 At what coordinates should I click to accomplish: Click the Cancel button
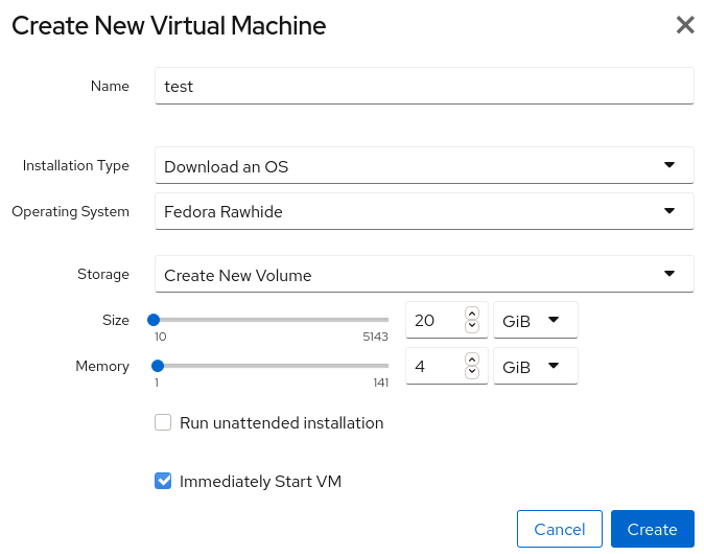click(x=559, y=529)
